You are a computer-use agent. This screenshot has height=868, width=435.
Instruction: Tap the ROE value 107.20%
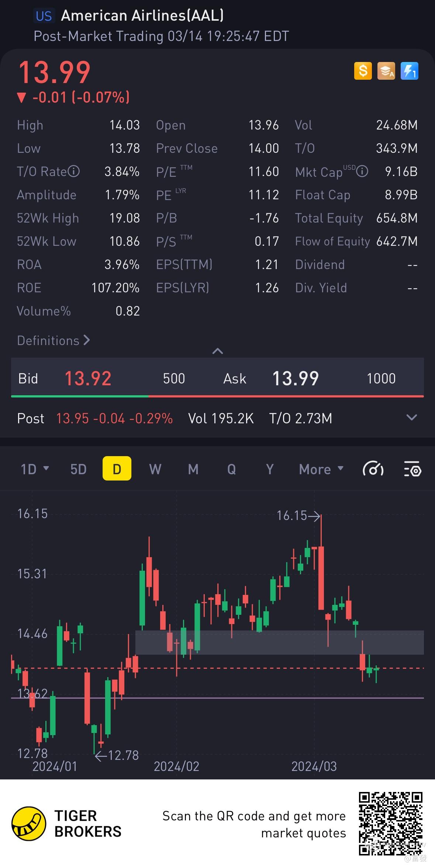(x=115, y=288)
